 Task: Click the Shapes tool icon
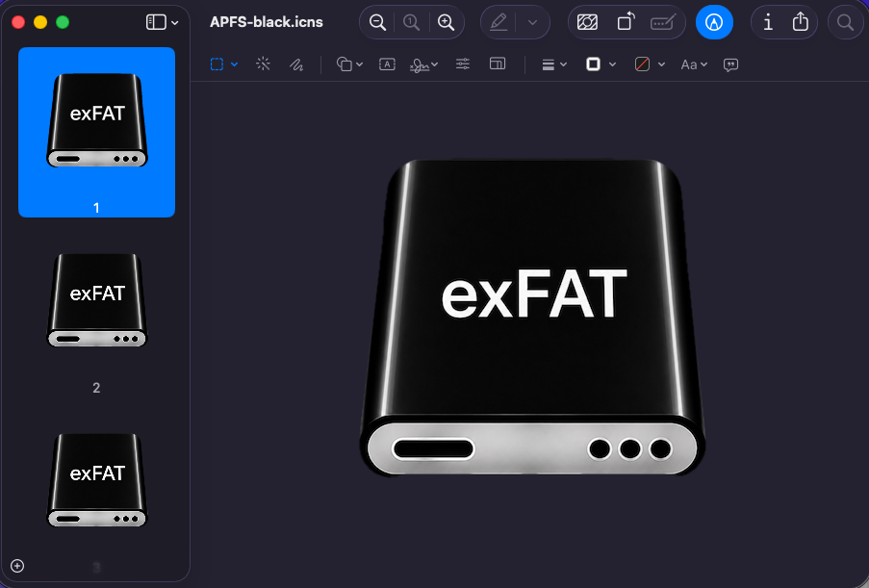[x=345, y=64]
